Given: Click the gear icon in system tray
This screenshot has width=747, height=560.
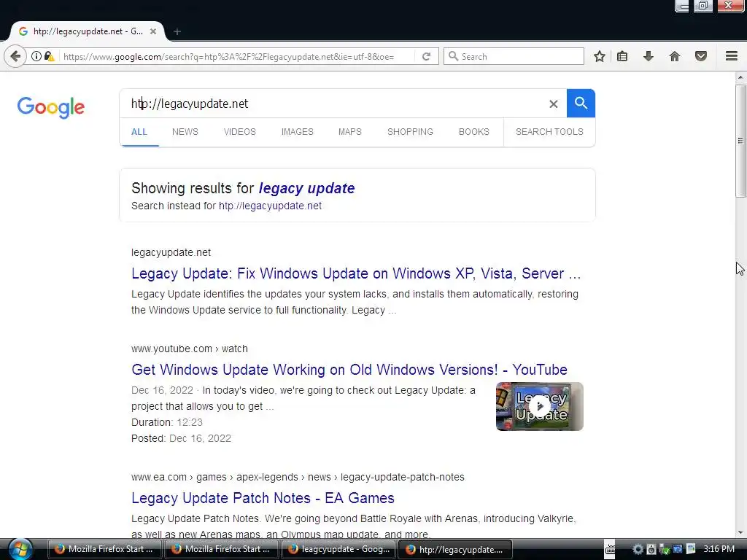Looking at the screenshot, I should [638, 549].
